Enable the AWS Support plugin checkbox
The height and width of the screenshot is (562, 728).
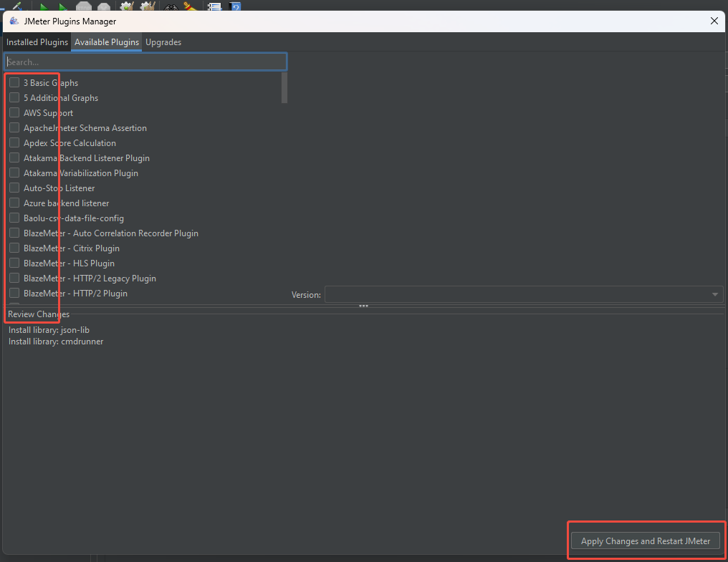click(x=14, y=113)
